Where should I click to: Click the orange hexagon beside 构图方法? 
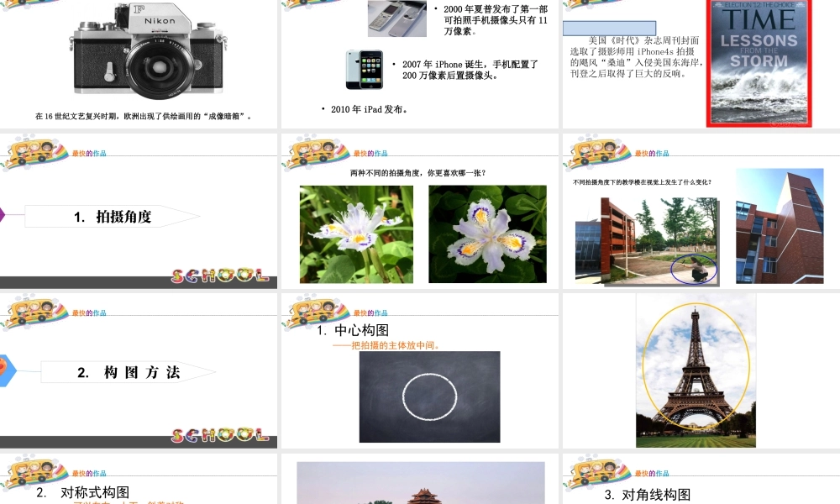5,369
